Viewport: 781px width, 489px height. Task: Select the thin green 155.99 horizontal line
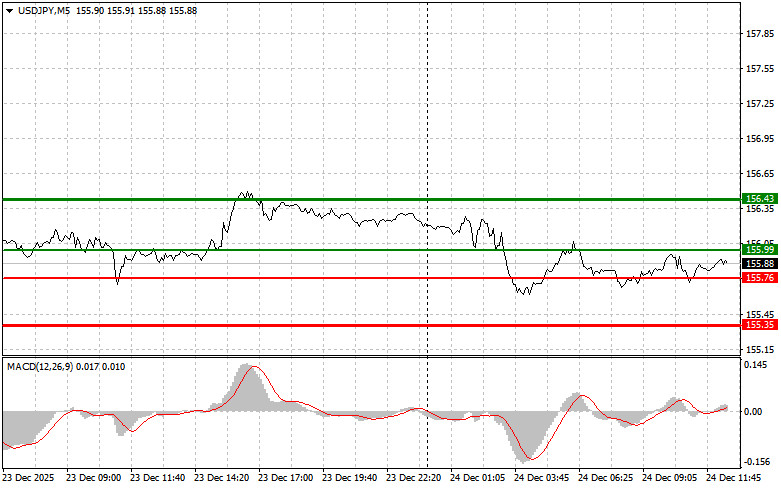pyautogui.click(x=372, y=250)
